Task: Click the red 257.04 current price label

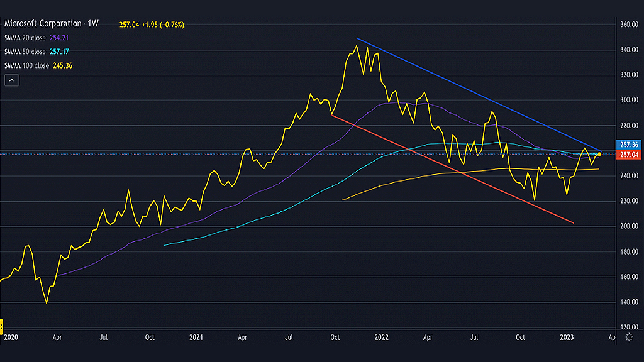Action: point(629,155)
